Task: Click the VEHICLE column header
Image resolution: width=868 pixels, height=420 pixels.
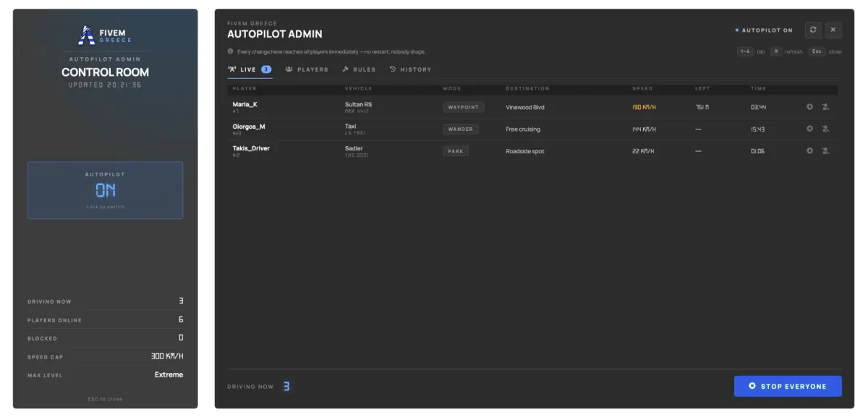Action: click(359, 88)
